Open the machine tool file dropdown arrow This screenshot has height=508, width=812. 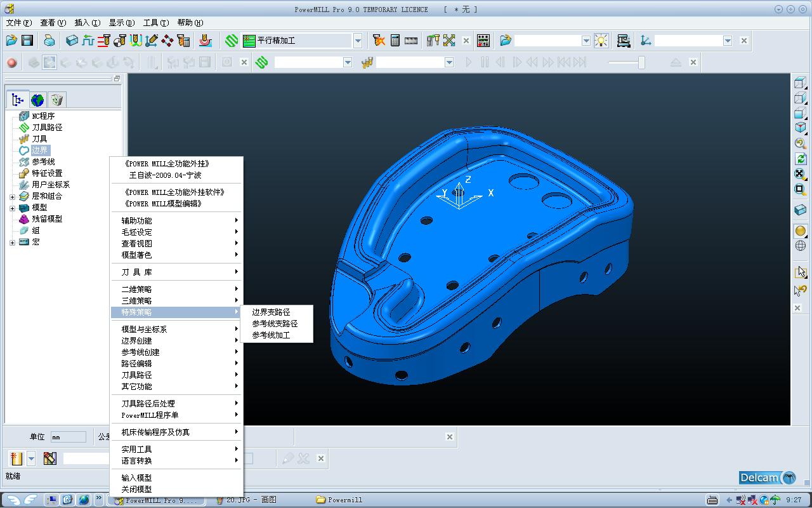[586, 41]
